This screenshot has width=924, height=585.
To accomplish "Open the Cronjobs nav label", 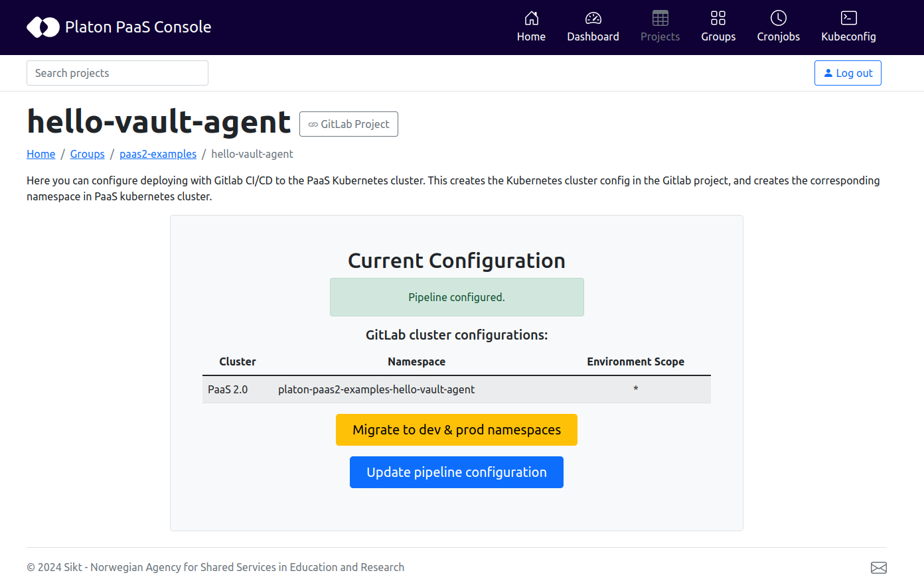I will coord(779,36).
